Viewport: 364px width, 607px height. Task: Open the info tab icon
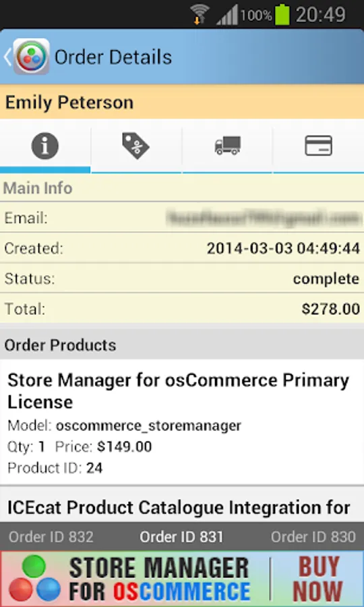coord(45,146)
